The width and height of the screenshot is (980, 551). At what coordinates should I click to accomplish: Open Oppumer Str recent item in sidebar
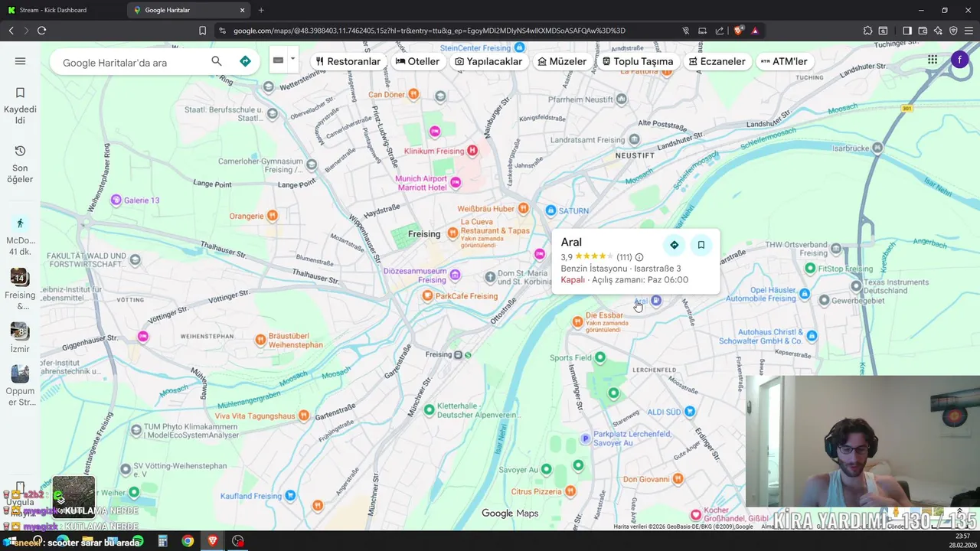pyautogui.click(x=20, y=386)
